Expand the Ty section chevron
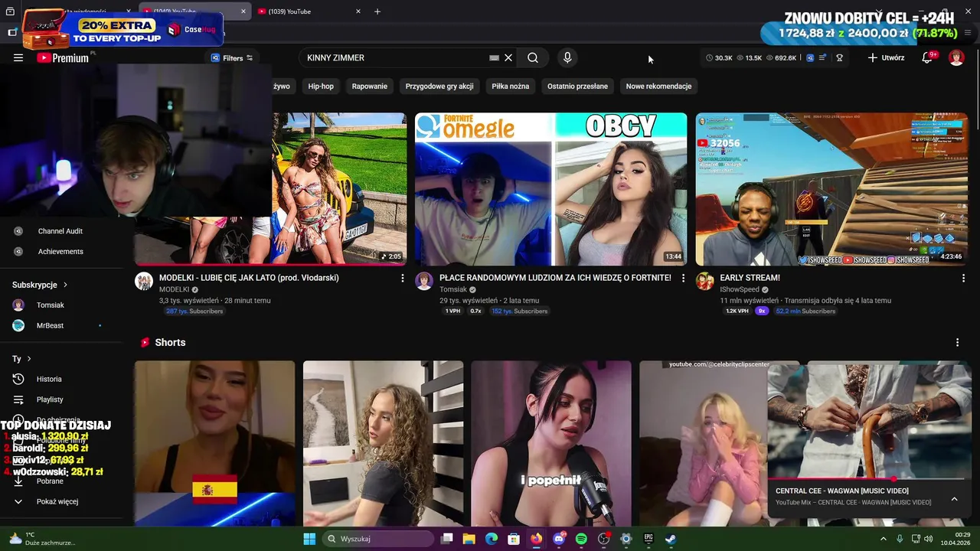The image size is (980, 551). click(x=29, y=359)
